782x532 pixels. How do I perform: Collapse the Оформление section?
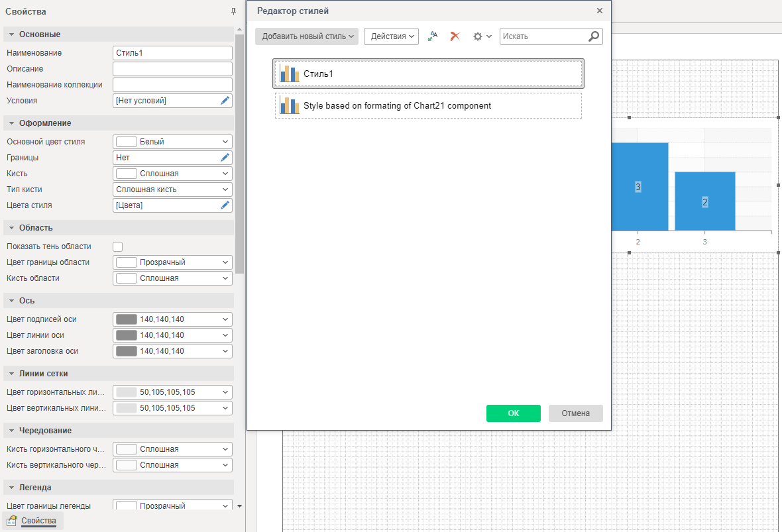[11, 123]
